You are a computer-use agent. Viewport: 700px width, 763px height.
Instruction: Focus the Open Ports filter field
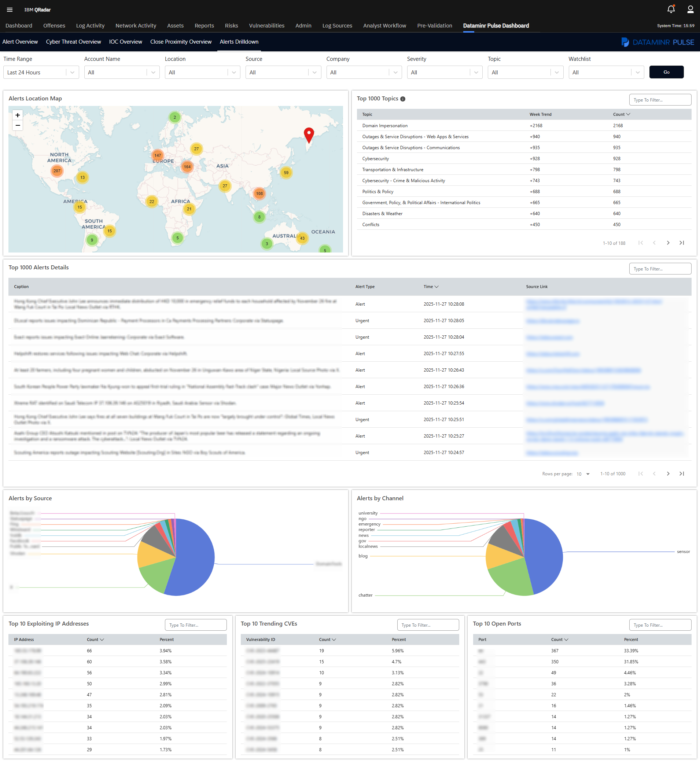[x=660, y=625]
